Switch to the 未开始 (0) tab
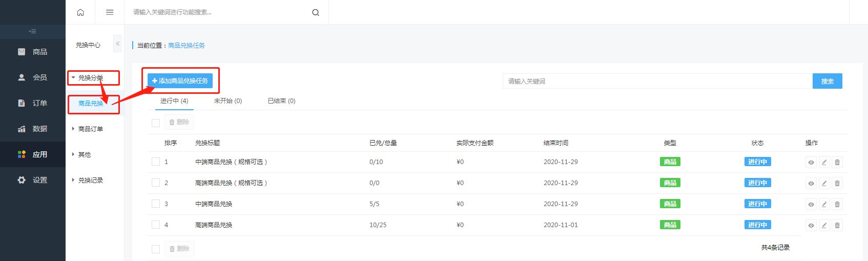 click(228, 101)
